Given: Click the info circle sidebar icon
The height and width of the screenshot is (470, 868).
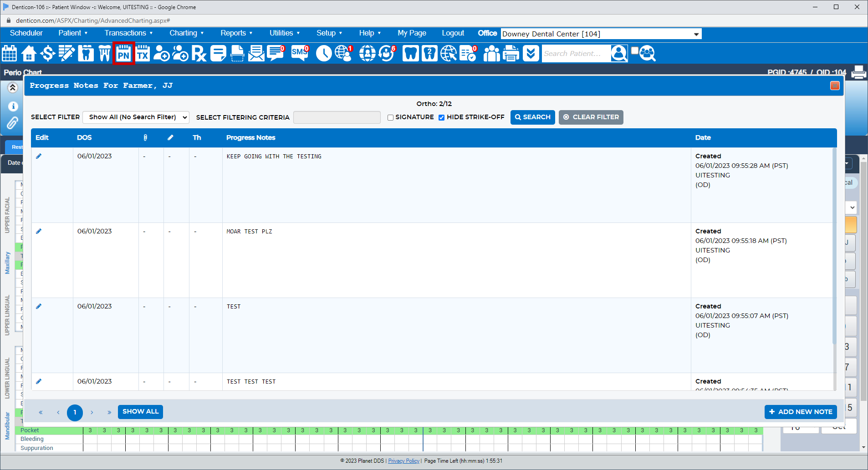Looking at the screenshot, I should pos(13,106).
